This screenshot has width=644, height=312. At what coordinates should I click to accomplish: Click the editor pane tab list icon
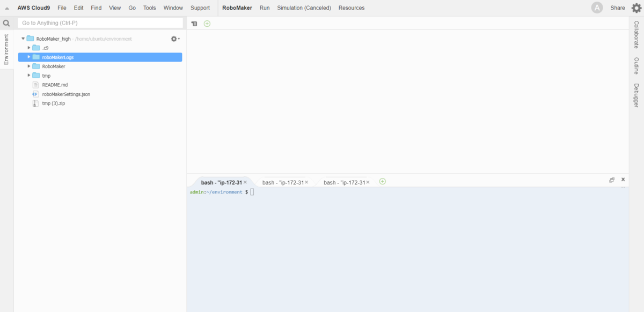(194, 24)
